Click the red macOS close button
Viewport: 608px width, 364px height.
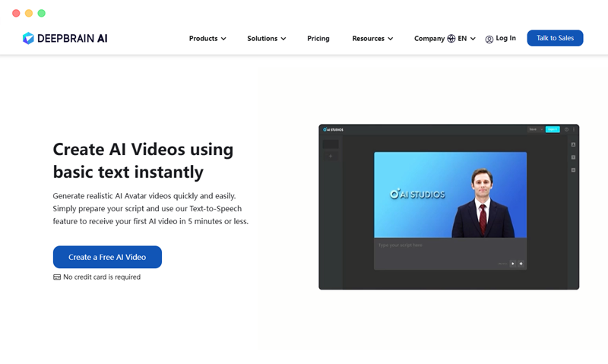click(x=16, y=13)
